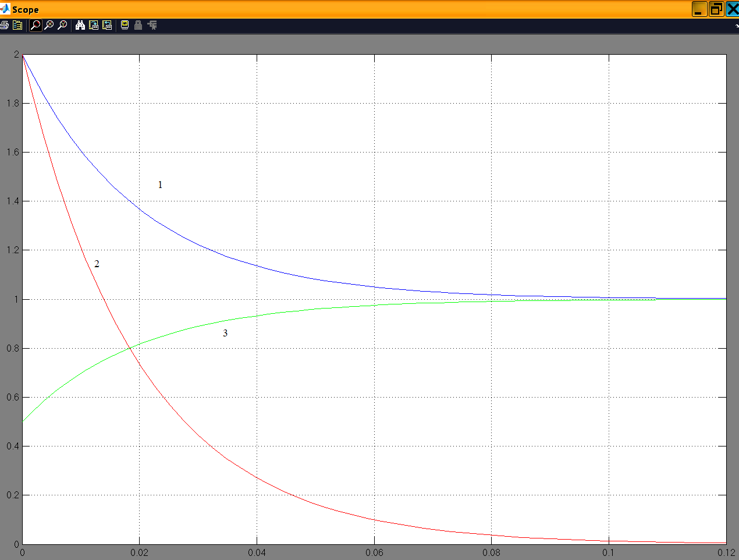Toggle the floating scope option
The width and height of the screenshot is (739, 560).
point(125,25)
